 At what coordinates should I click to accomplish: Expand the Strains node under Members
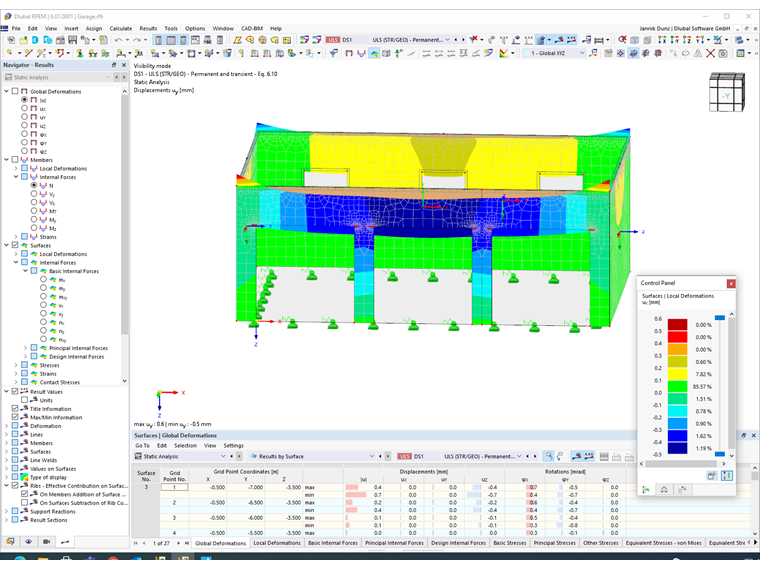16,237
